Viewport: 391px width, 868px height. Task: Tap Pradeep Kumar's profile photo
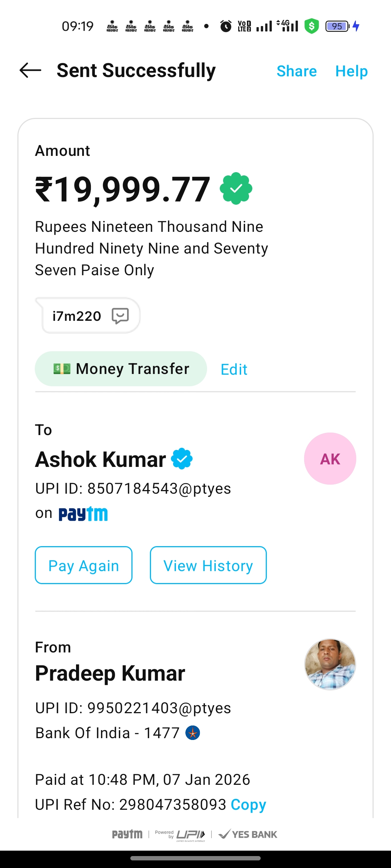(330, 664)
